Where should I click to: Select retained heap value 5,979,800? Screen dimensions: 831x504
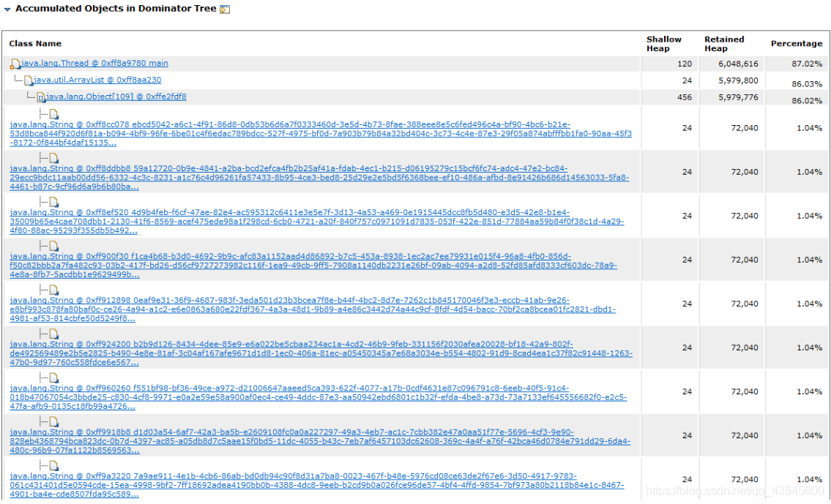pyautogui.click(x=738, y=80)
